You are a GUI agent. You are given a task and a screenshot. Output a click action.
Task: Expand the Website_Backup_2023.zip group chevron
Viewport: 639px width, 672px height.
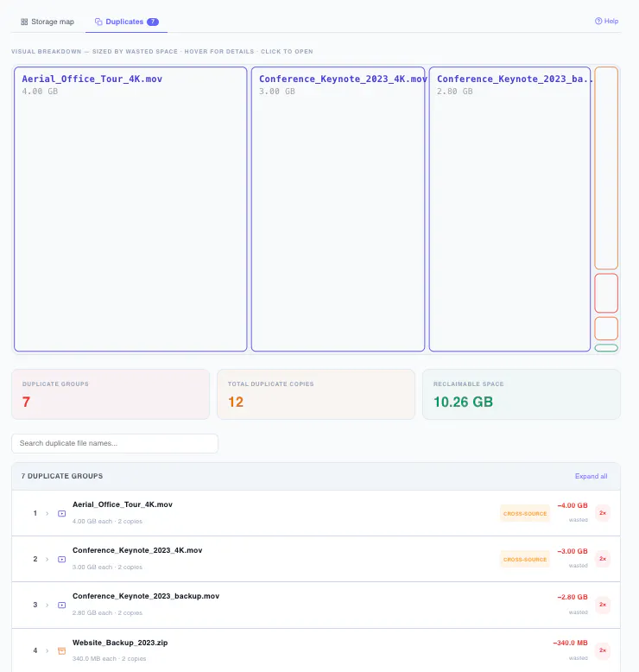point(47,650)
